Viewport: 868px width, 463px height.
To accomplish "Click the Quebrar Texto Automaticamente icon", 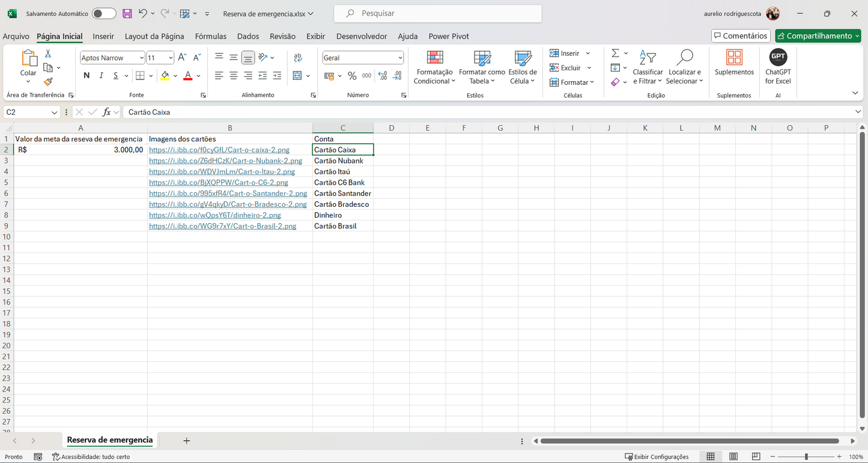I will (297, 57).
